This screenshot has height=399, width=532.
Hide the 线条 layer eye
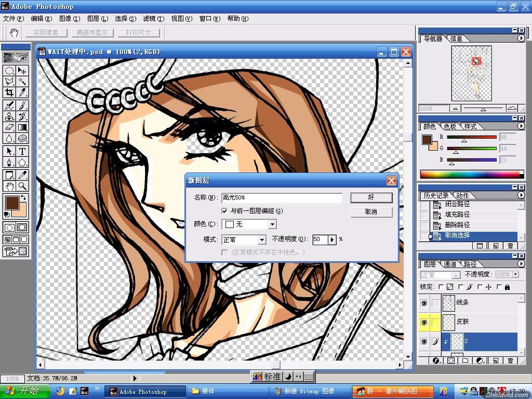pyautogui.click(x=424, y=303)
